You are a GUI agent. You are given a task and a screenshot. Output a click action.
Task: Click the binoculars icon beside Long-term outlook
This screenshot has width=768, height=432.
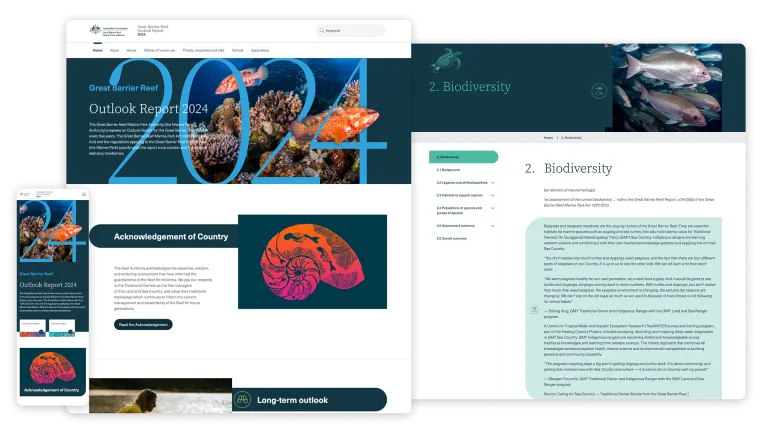[x=242, y=400]
